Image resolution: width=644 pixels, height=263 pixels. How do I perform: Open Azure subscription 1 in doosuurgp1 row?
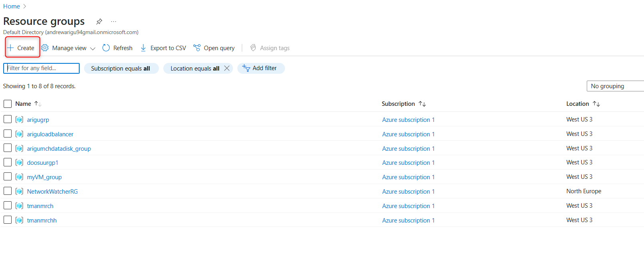pyautogui.click(x=408, y=163)
